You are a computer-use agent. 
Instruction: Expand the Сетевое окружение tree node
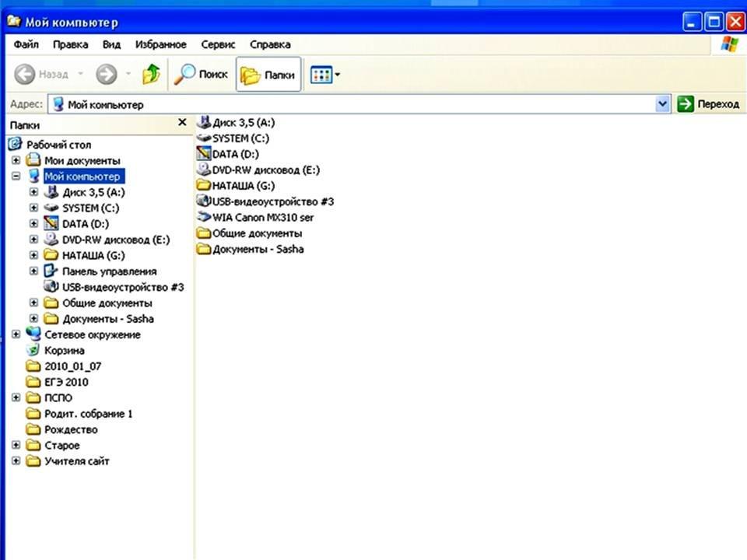pos(16,334)
